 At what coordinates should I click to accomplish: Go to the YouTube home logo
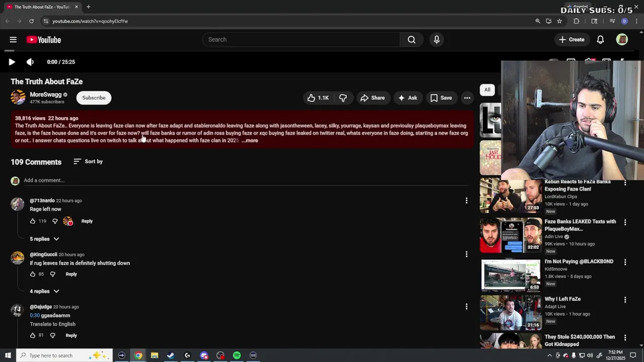[44, 40]
